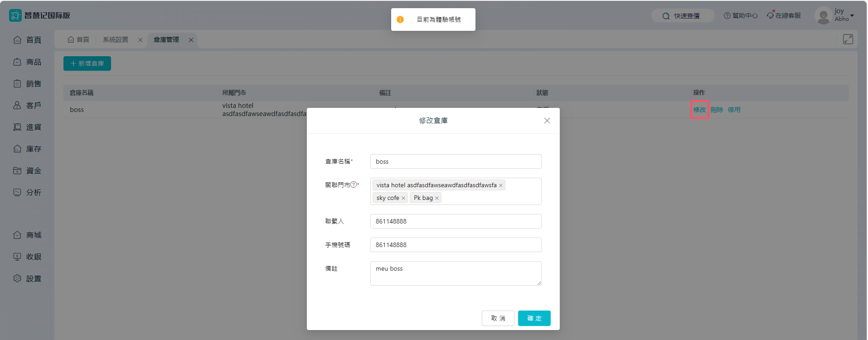Click the home icon in sidebar
The image size is (868, 340).
tap(17, 40)
